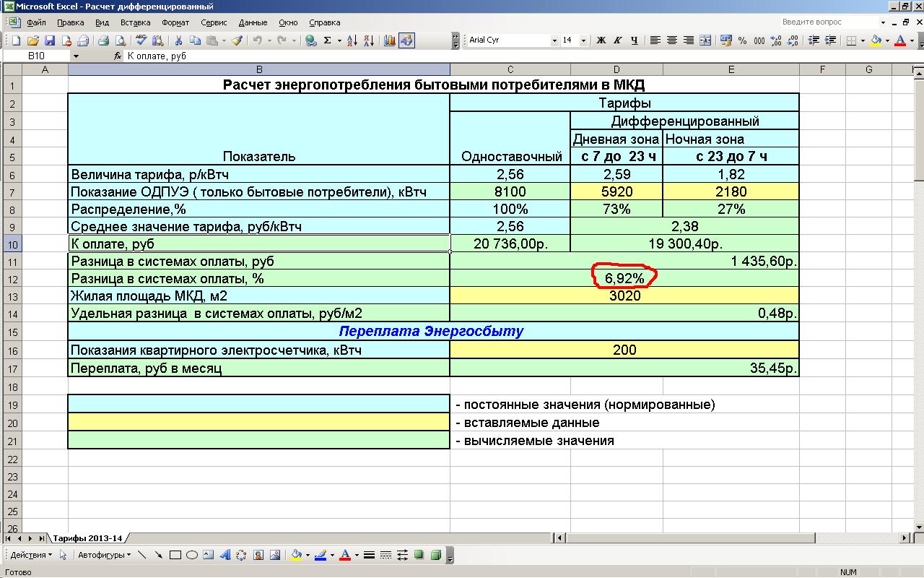Screen dimensions: 924x578
Task: Open Print Preview from the toolbar
Action: click(x=121, y=40)
